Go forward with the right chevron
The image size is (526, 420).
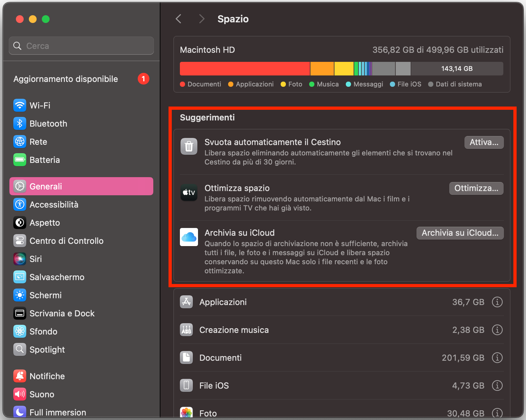click(202, 19)
